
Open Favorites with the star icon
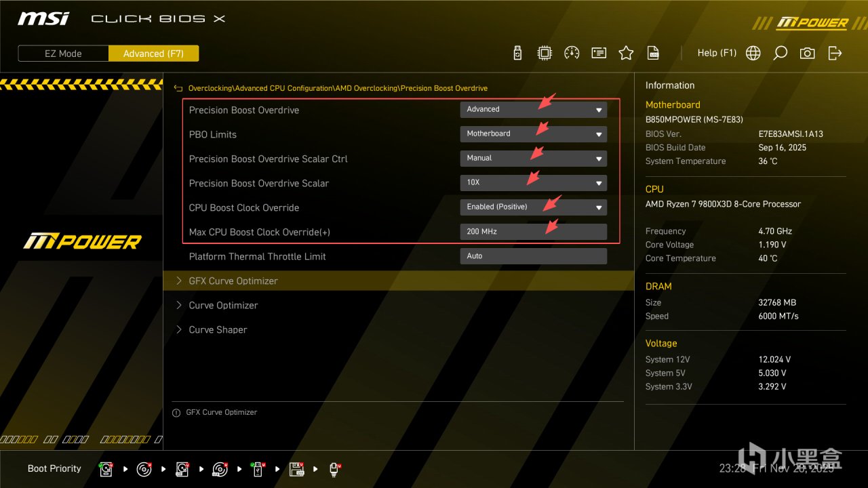(626, 53)
